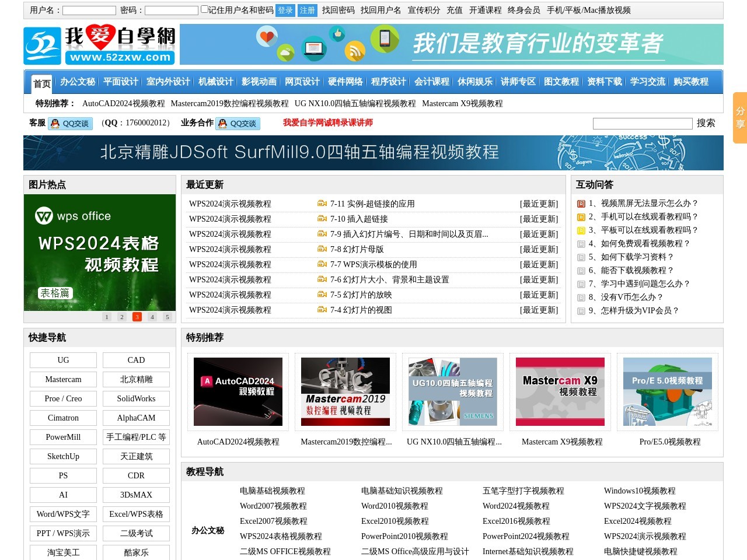Open the 办公文秘 menu item
The height and width of the screenshot is (560, 747).
point(78,82)
